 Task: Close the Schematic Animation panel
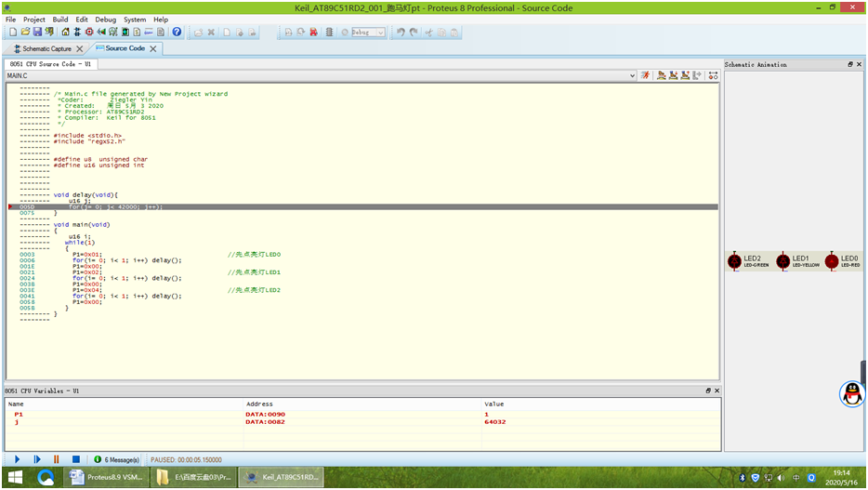[859, 65]
